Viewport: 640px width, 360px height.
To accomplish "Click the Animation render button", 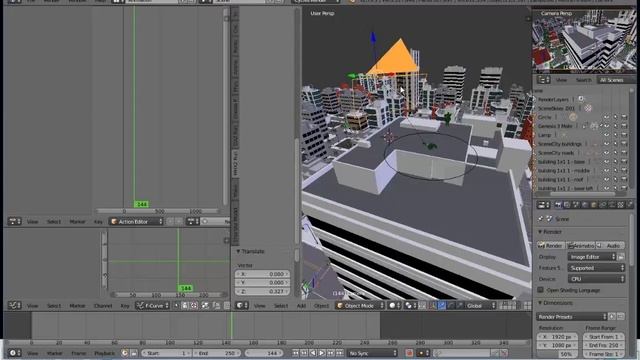I will pyautogui.click(x=580, y=245).
